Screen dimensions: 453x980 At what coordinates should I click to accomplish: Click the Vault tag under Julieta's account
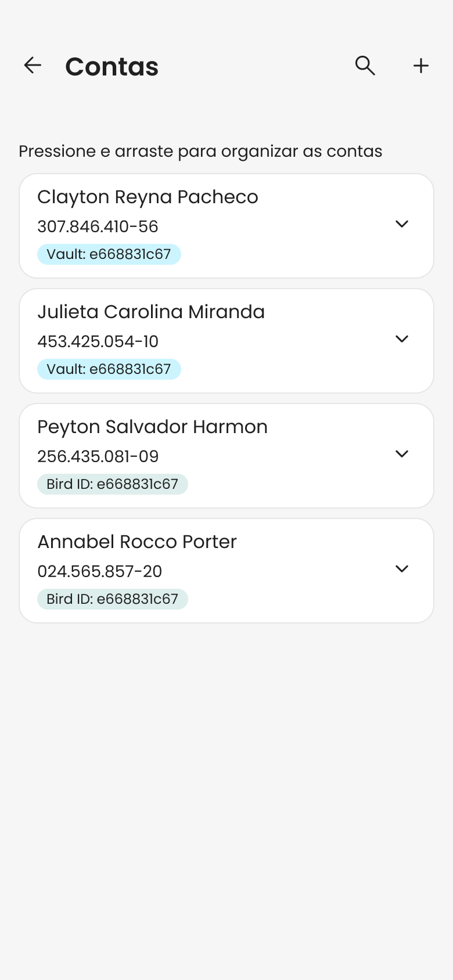point(109,369)
